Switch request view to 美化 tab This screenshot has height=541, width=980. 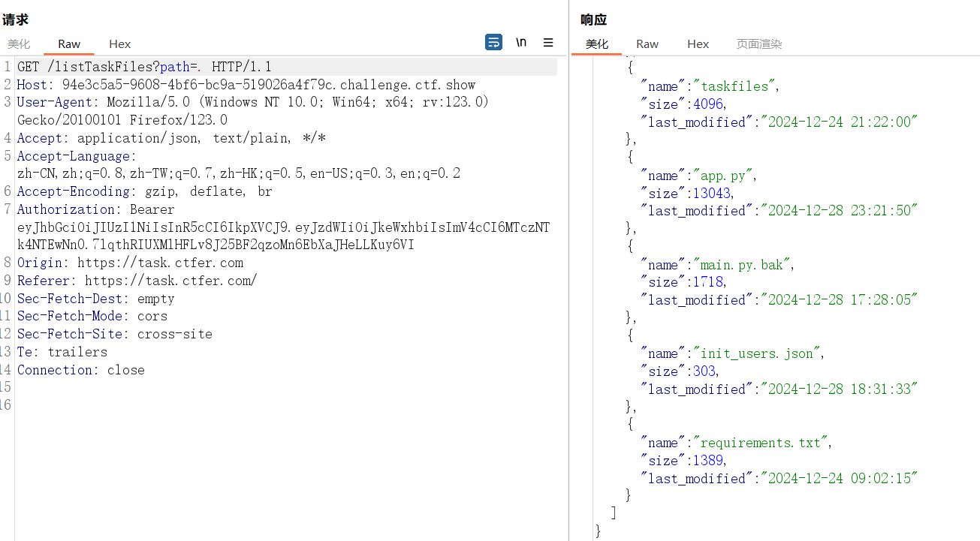click(x=19, y=44)
